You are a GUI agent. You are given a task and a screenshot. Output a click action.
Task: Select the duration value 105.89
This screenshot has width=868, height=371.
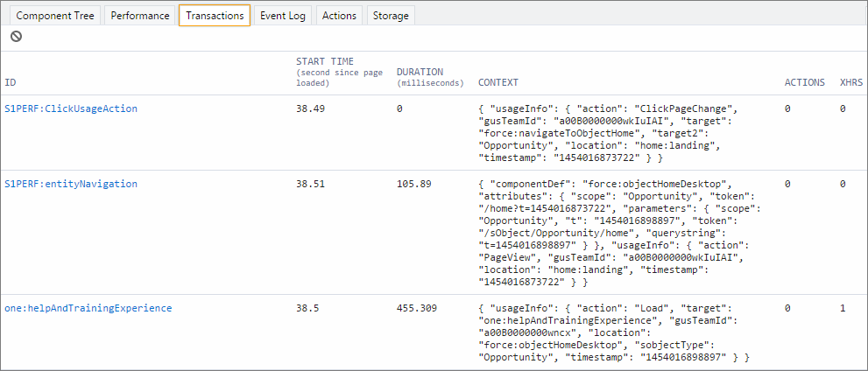point(414,184)
